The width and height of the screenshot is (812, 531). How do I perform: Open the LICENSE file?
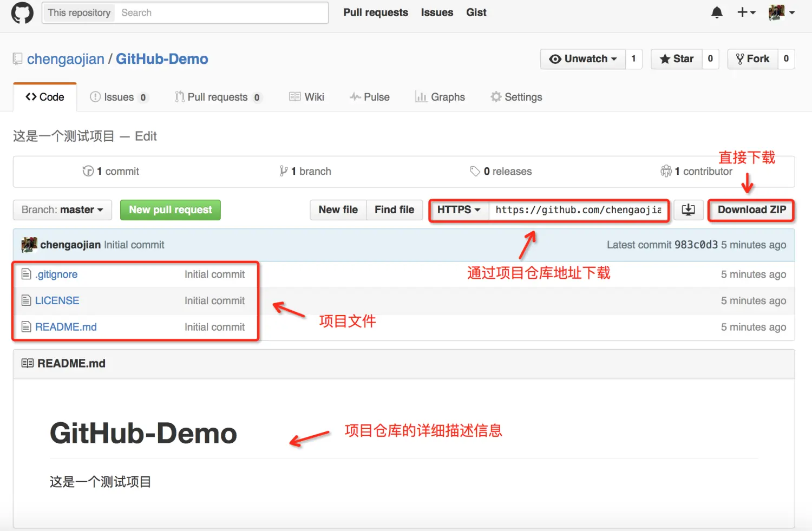click(57, 300)
